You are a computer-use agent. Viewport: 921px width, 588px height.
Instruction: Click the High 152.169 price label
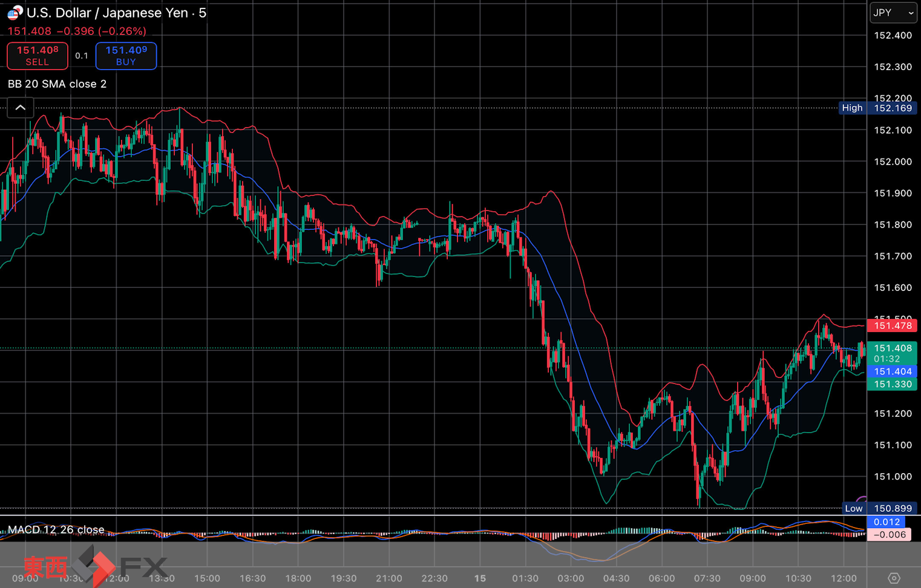(x=878, y=108)
